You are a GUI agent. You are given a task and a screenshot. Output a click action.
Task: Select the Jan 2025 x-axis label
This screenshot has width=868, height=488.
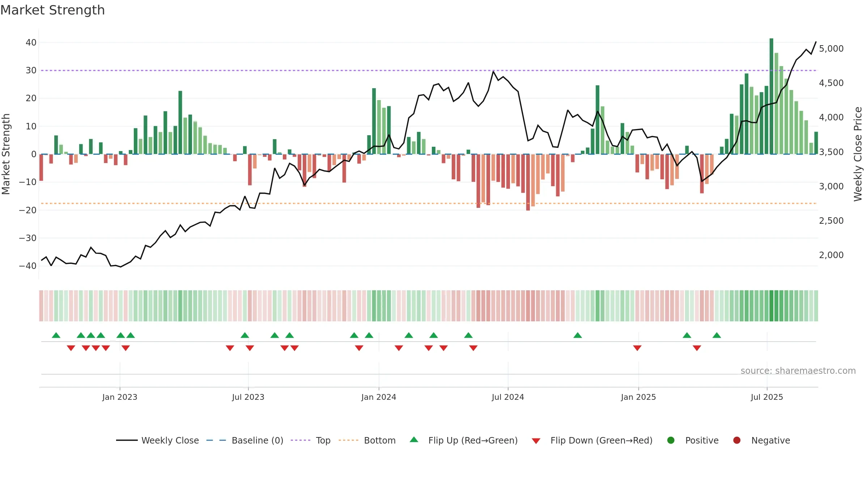(x=638, y=397)
